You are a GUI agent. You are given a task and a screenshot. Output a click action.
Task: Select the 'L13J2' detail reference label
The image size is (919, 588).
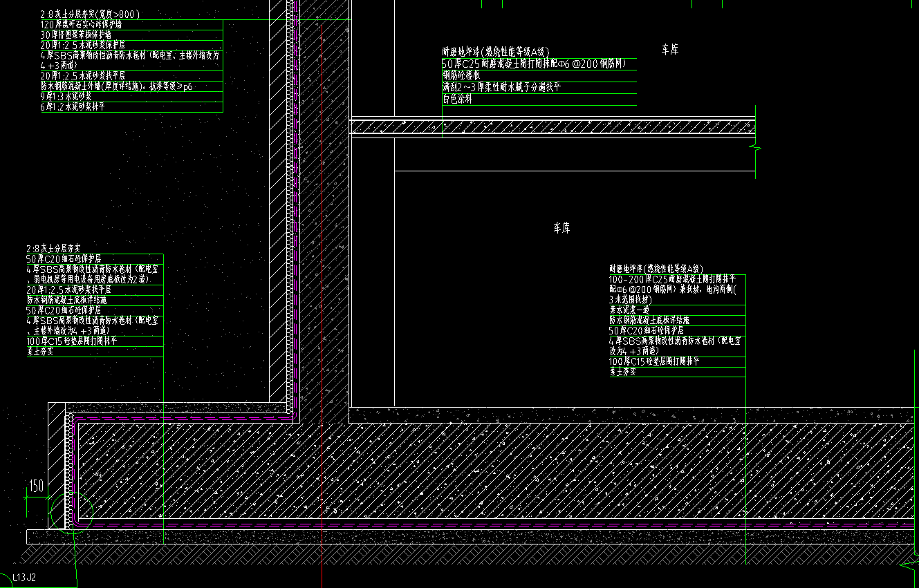pos(24,577)
